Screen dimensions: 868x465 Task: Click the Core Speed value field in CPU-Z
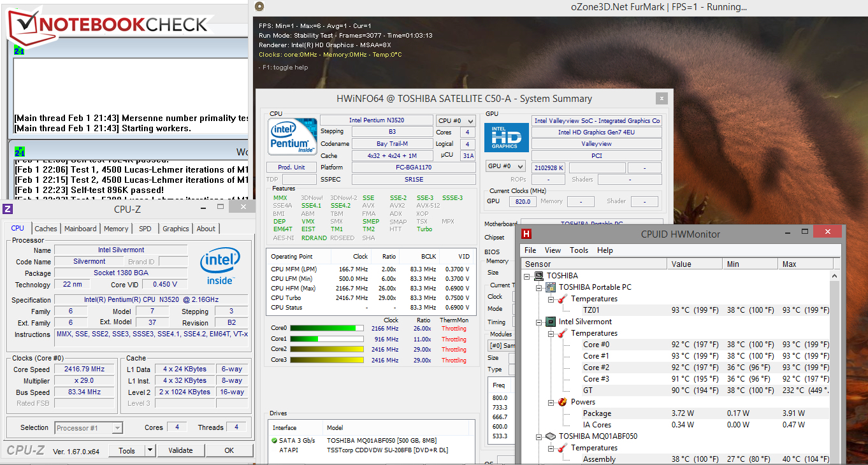coord(84,369)
